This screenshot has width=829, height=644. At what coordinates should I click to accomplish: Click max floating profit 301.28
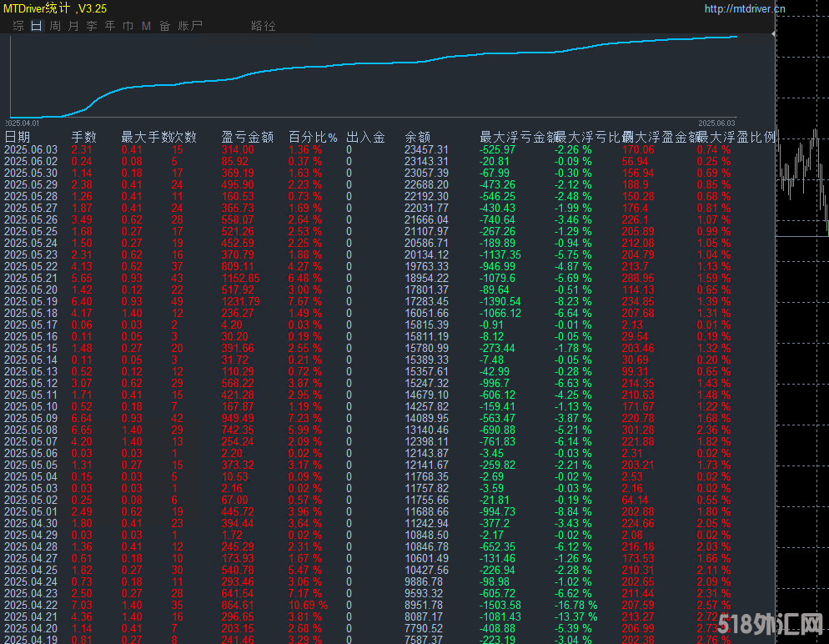638,430
